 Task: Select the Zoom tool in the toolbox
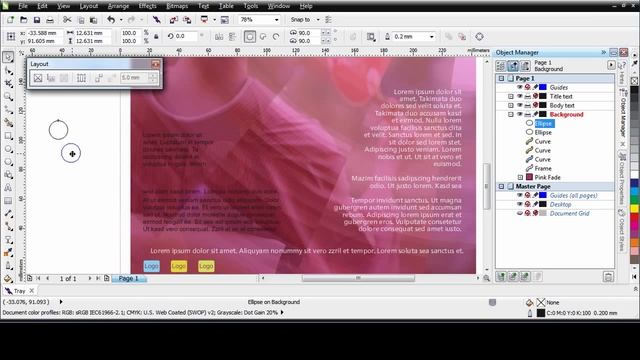click(8, 97)
